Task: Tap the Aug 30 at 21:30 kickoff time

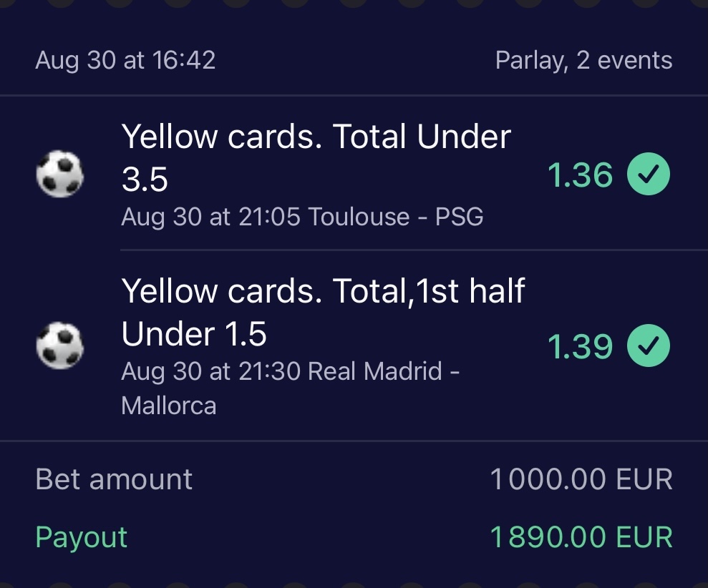Action: tap(211, 372)
